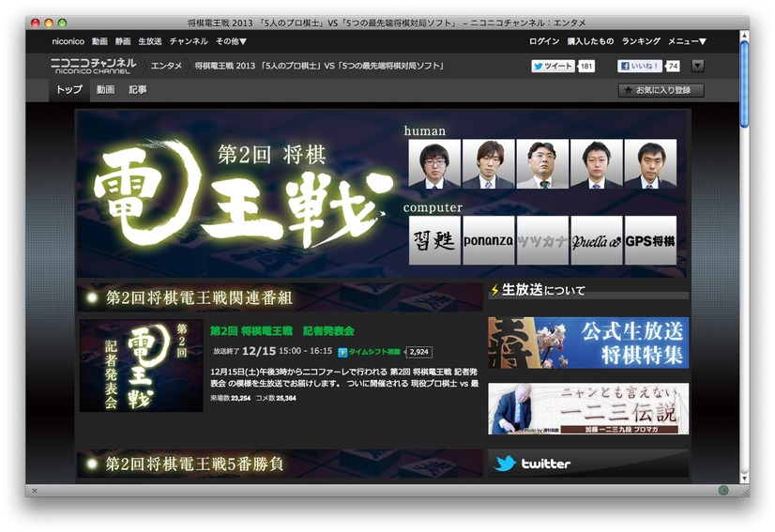Image resolution: width=775 pixels, height=532 pixels.
Task: Click the エンタメ breadcrumb
Action: point(167,66)
